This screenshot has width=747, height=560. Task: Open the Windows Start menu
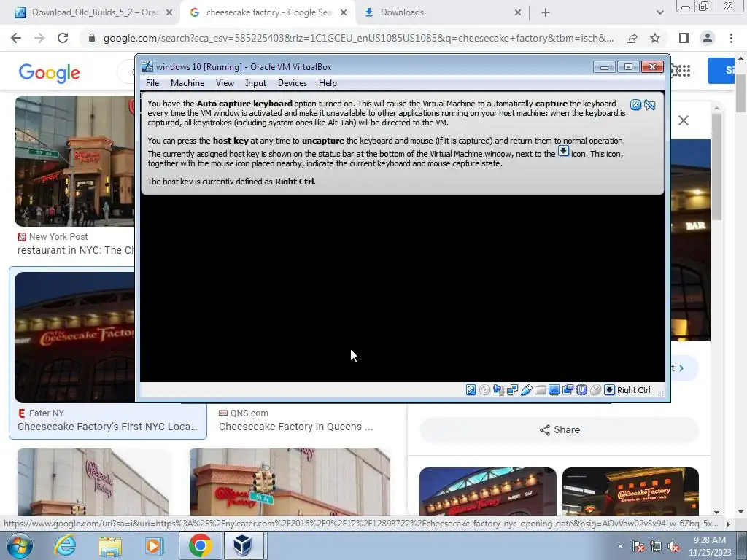[x=19, y=545]
